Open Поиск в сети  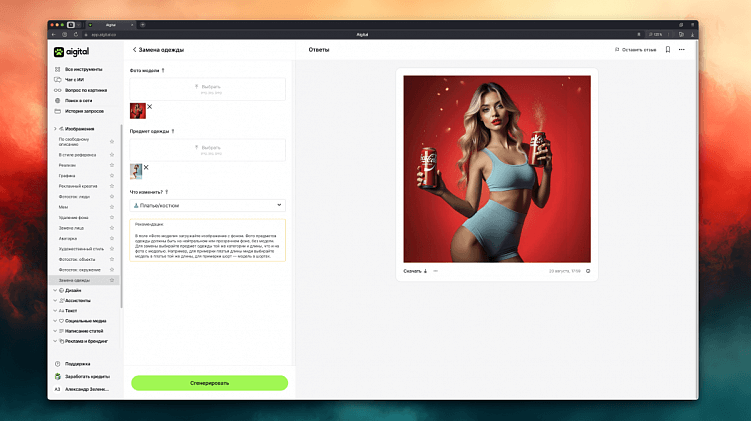78,101
